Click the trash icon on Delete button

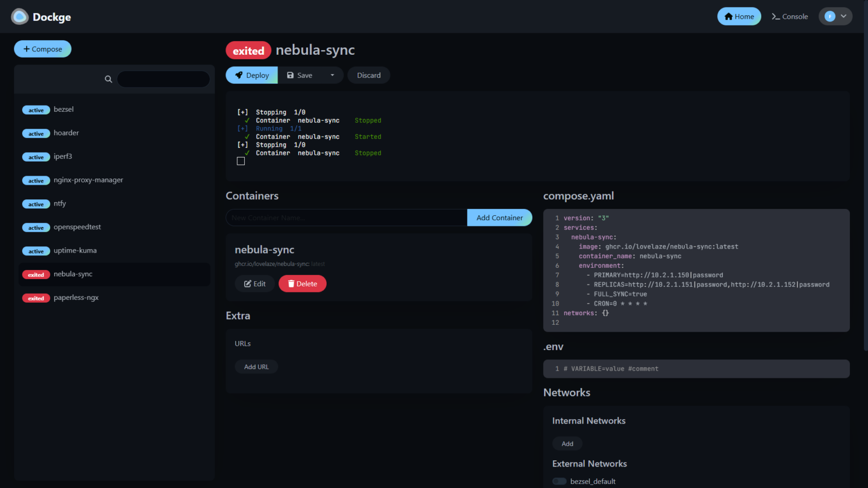(x=290, y=284)
